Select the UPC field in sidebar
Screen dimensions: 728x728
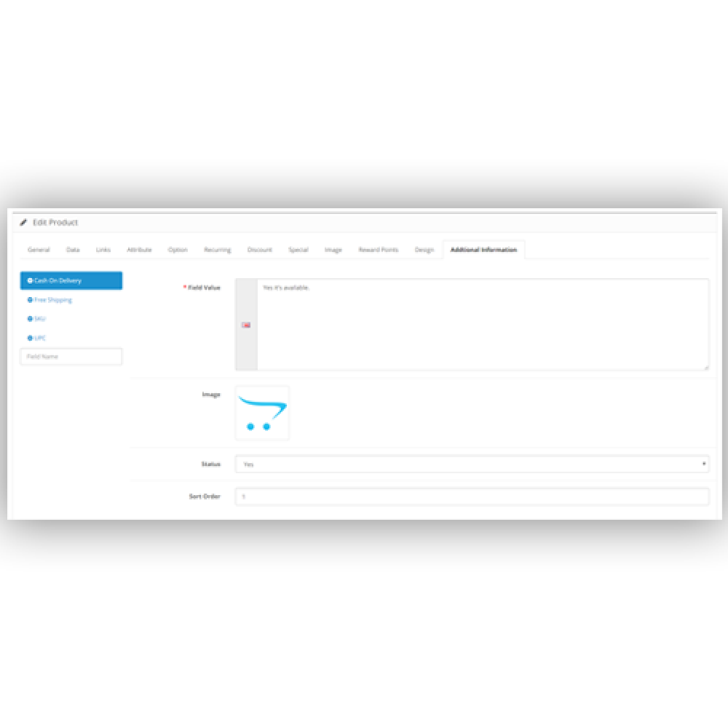(41, 338)
